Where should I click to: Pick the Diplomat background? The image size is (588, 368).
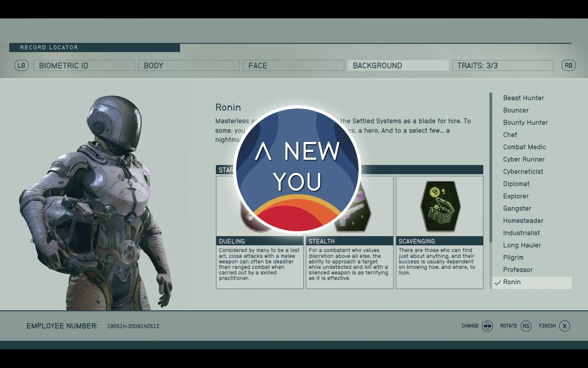click(516, 184)
